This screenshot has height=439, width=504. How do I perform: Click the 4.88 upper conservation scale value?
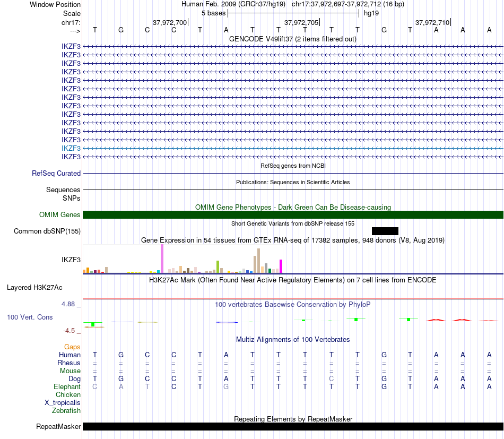tap(68, 304)
